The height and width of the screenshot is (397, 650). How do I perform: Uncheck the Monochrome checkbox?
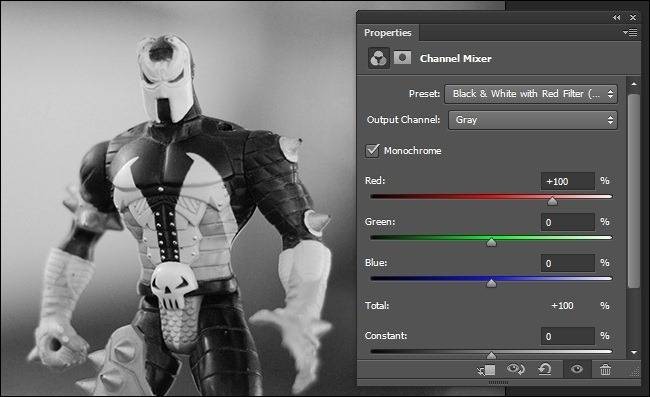(372, 150)
